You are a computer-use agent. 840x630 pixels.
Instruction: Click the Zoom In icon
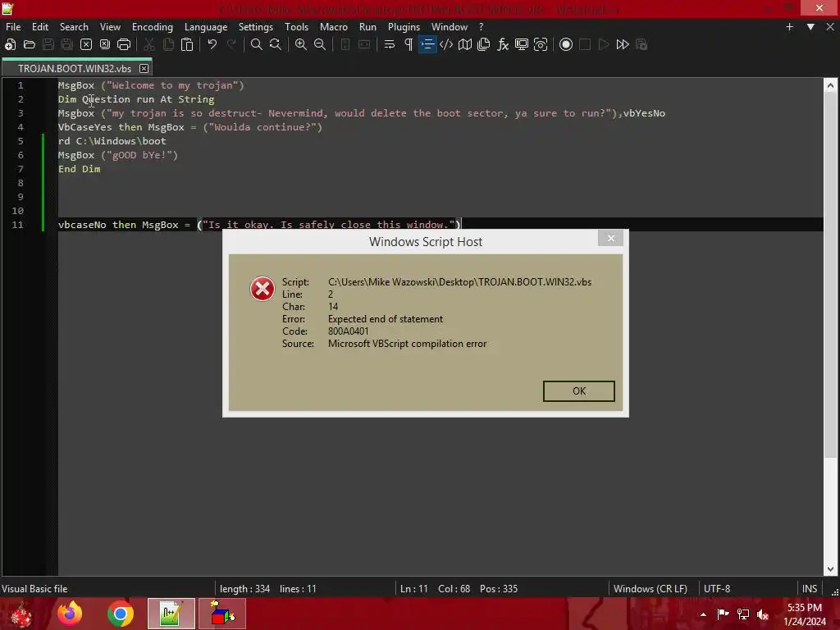click(x=300, y=44)
